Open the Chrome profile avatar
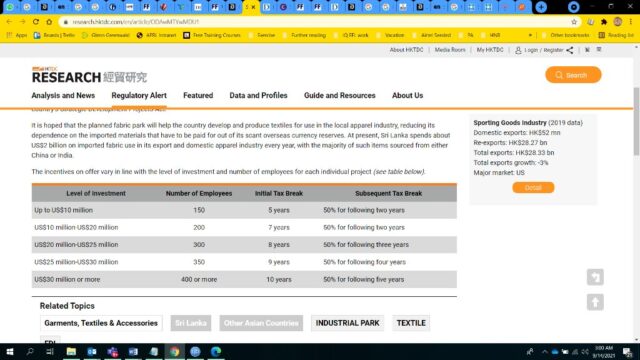The height and width of the screenshot is (360, 640). click(x=618, y=22)
